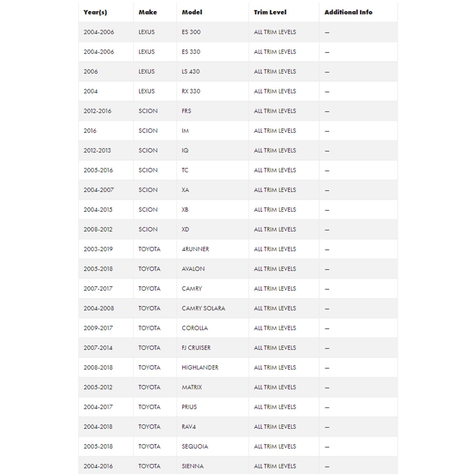Viewport: 476px width, 476px height.
Task: Click the TOYOTA make cell in RAV4 row
Action: tap(149, 426)
